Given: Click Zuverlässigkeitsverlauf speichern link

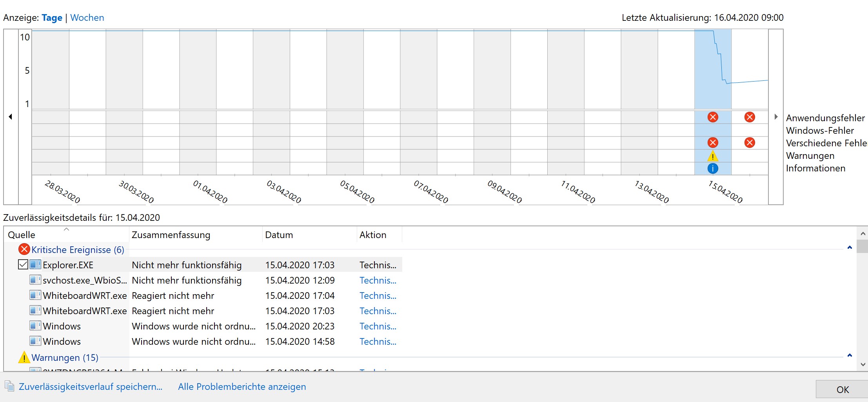Looking at the screenshot, I should point(91,387).
